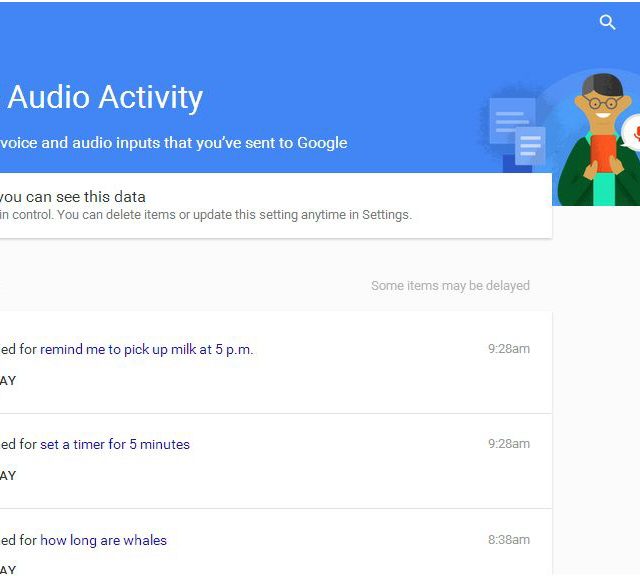The image size is (640, 576).
Task: Click the text about deleting items in Settings
Action: coord(206,215)
